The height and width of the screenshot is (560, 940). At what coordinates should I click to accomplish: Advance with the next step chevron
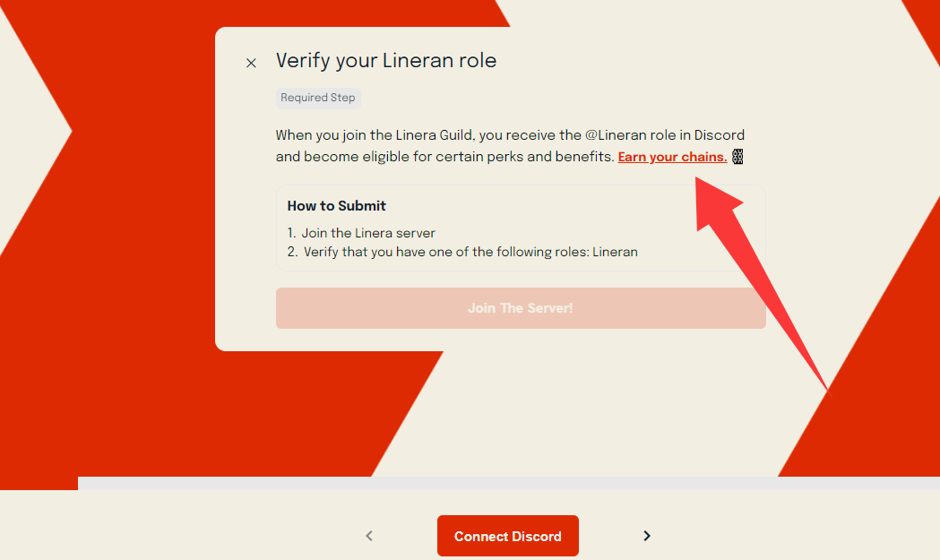[x=647, y=536]
